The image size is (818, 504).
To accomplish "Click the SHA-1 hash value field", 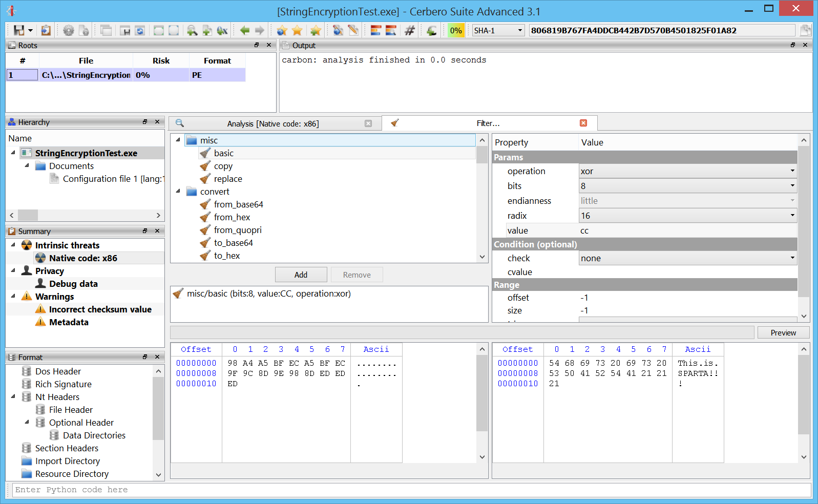I will tap(662, 30).
